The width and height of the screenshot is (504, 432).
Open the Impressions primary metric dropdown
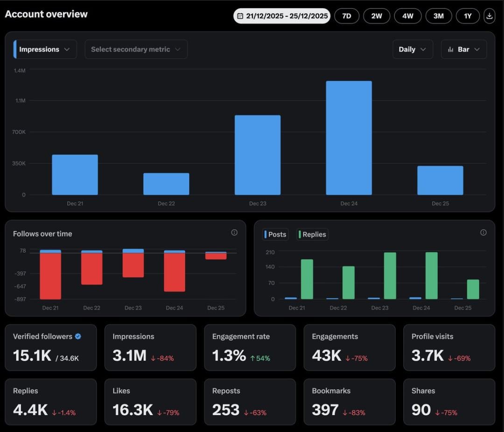tap(45, 50)
